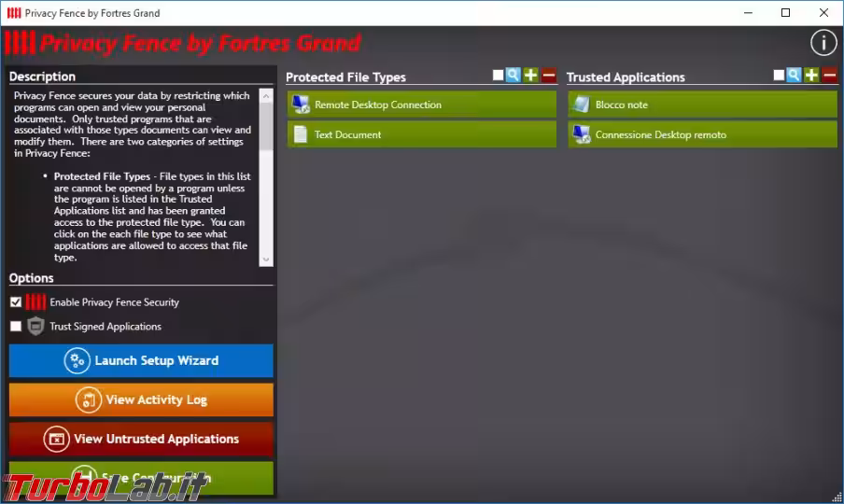
Task: Search Protected File Types with magnifier icon
Action: point(513,76)
